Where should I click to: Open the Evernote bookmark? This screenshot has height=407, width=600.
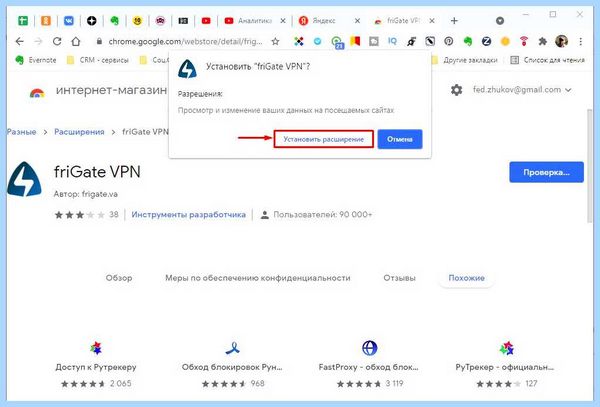36,60
